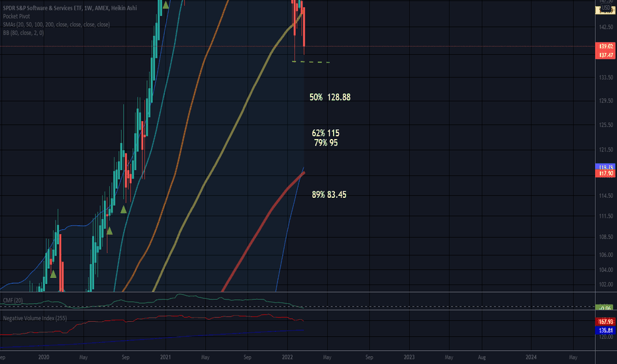Click the 89% 83.45 retracement annotation
This screenshot has height=364, width=617.
pyautogui.click(x=329, y=195)
